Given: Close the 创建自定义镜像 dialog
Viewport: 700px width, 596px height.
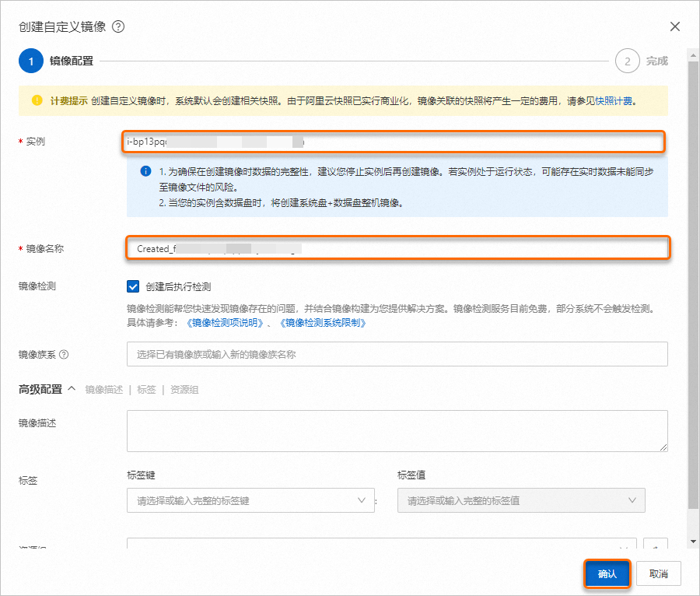Looking at the screenshot, I should tap(674, 26).
